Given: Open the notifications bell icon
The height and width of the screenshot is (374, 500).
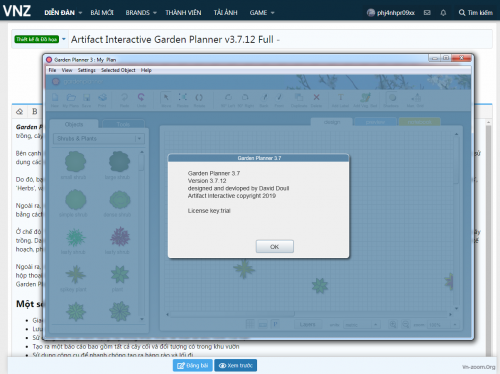Looking at the screenshot, I should [x=443, y=13].
